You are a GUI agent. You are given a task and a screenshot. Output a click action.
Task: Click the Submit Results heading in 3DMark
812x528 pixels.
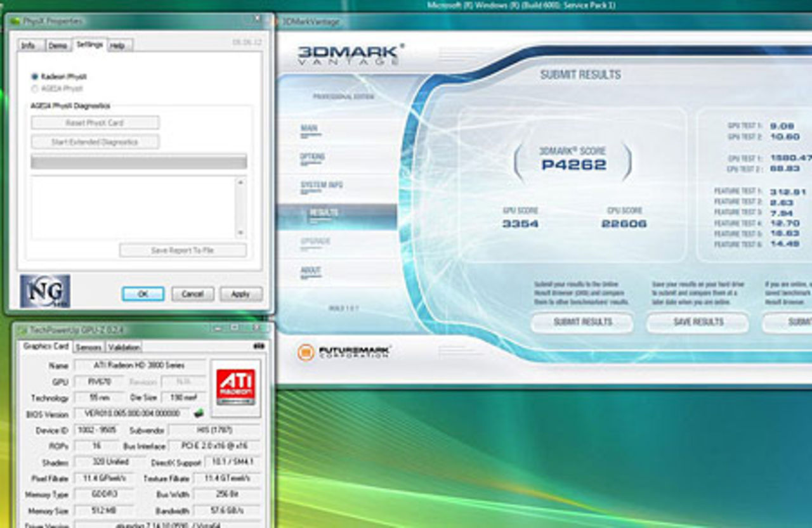580,75
